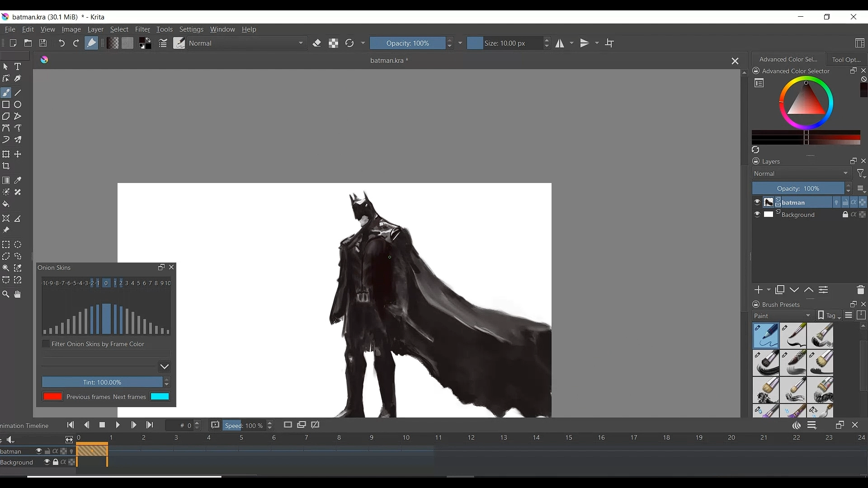Select the Text tool
868x488 pixels.
click(x=18, y=67)
